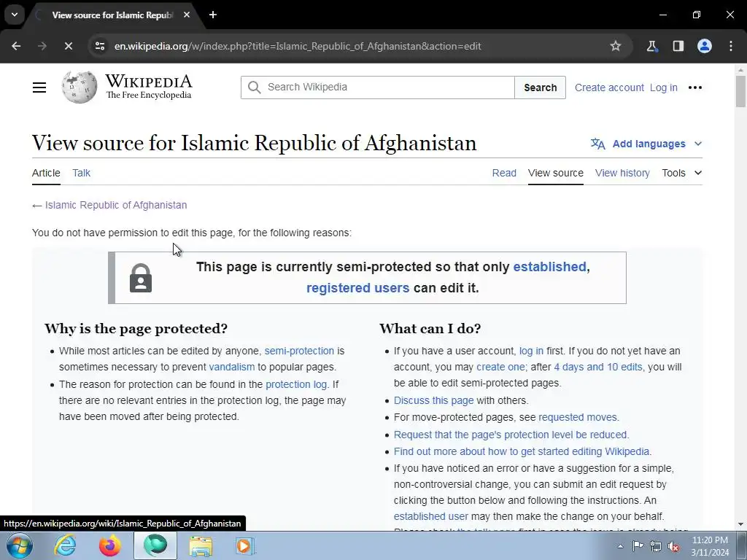Open the tab search dropdown arrow
This screenshot has height=560, width=747.
pos(15,15)
